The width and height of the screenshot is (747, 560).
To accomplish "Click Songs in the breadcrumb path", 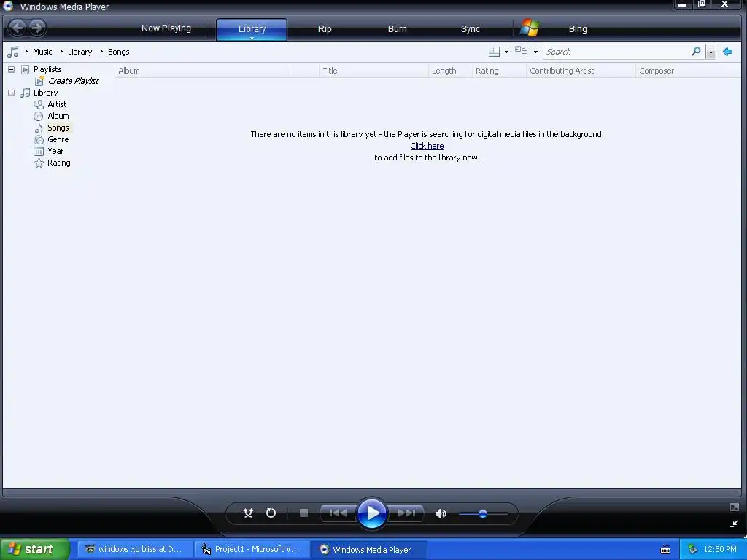I will click(x=119, y=52).
